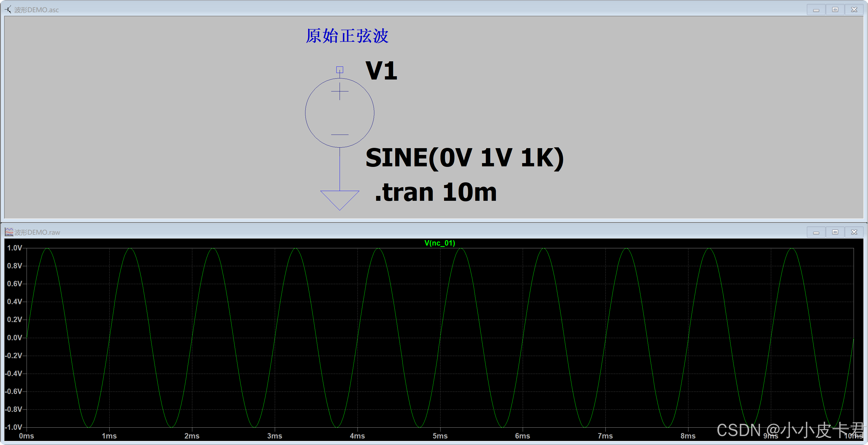Image resolution: width=868 pixels, height=445 pixels.
Task: Maximize the 波形DEMO.raw waveform window
Action: 835,232
